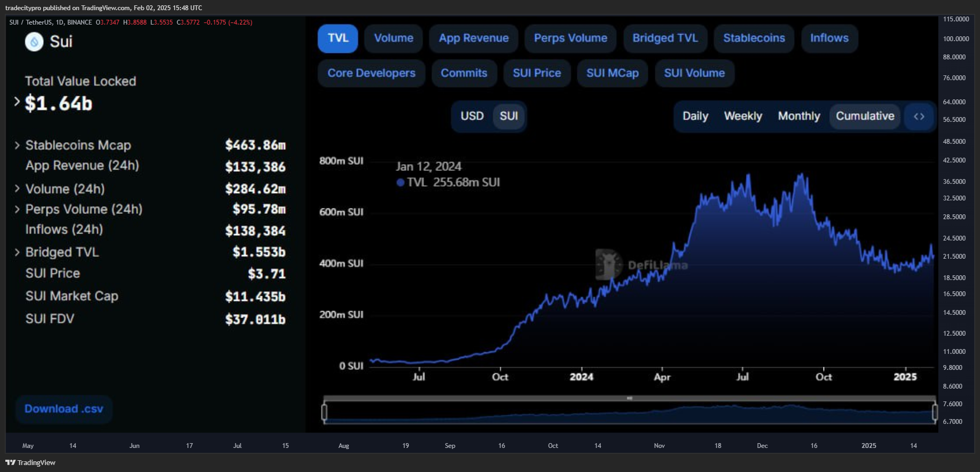980x472 pixels.
Task: Enable the App Revenue metric
Action: [474, 38]
